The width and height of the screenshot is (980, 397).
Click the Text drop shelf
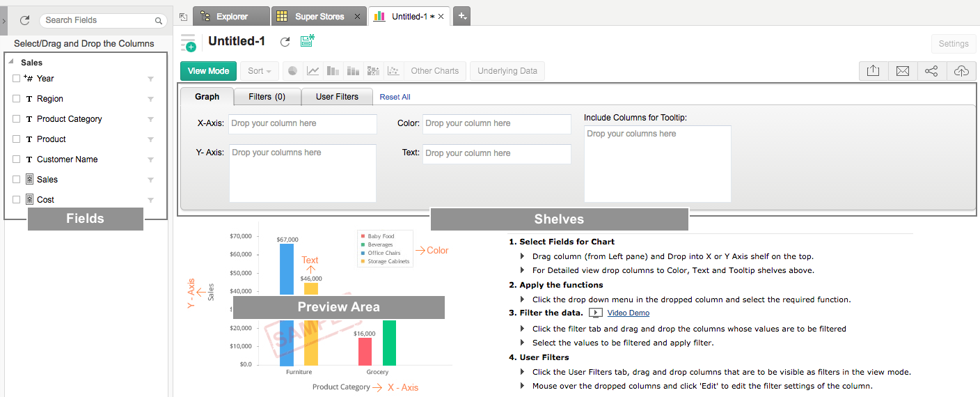pos(497,154)
